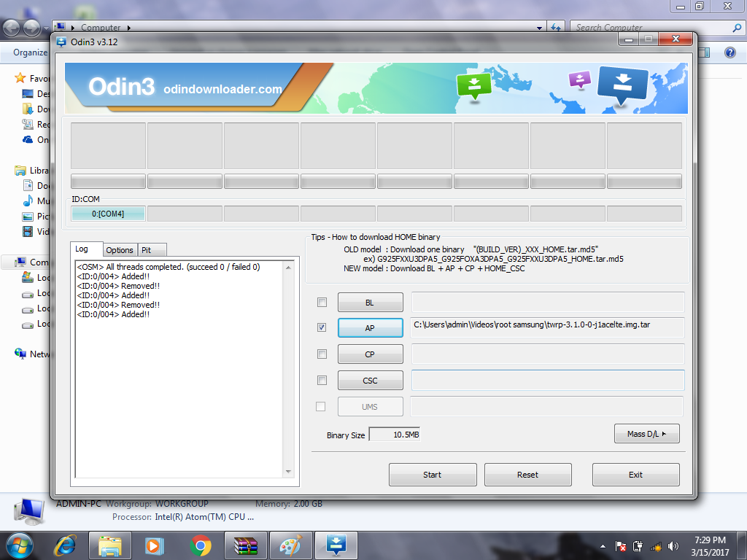Click the Odin3 title bar icon
The width and height of the screenshot is (747, 560).
point(61,42)
